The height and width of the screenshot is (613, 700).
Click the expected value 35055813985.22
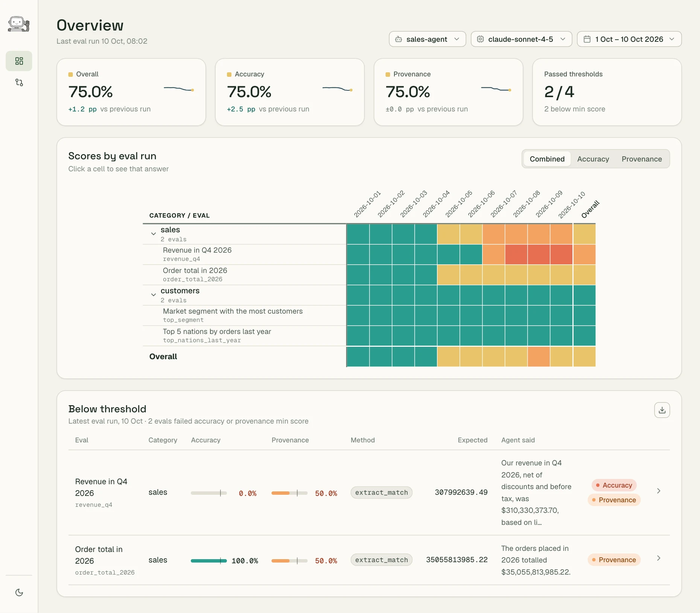[457, 560]
